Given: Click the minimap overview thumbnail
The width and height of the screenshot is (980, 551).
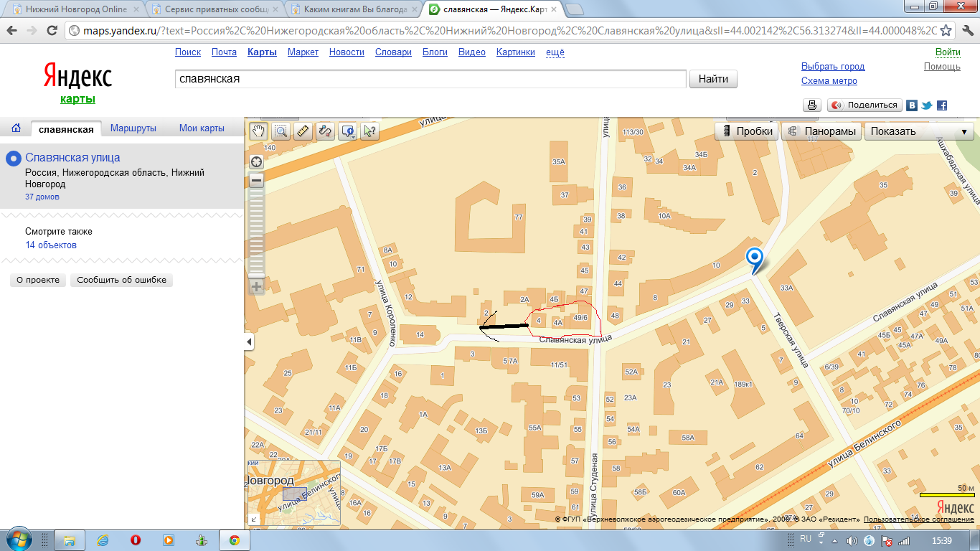Looking at the screenshot, I should point(294,494).
